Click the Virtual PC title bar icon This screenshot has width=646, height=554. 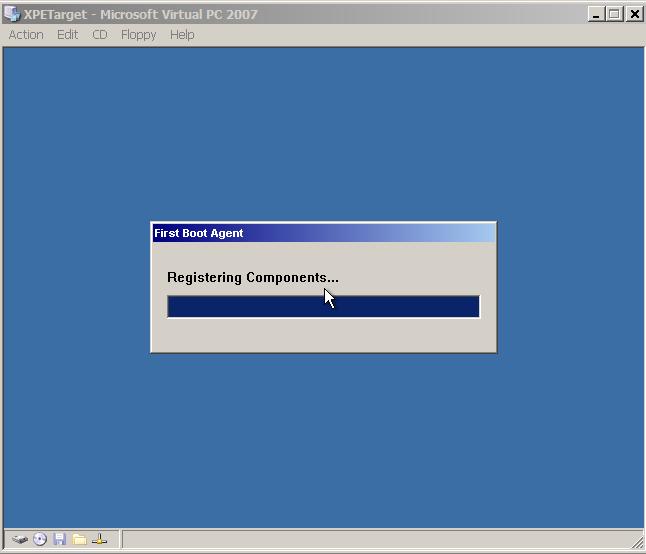[x=12, y=13]
